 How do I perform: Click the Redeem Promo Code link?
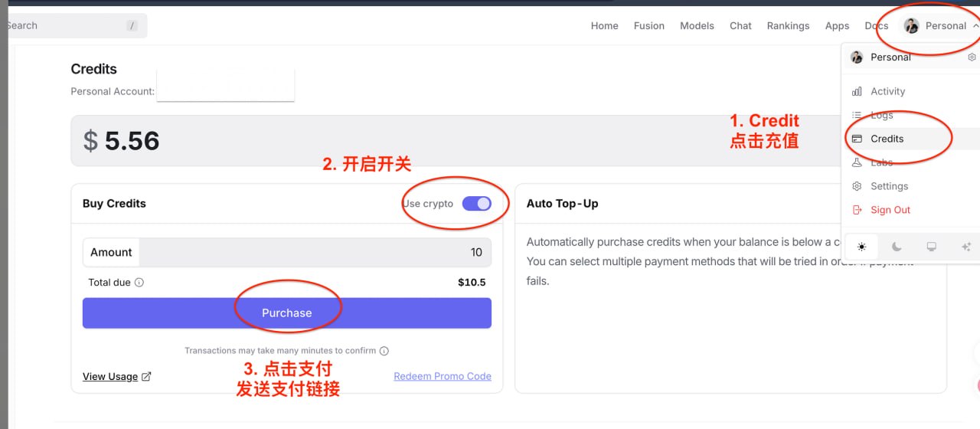pyautogui.click(x=443, y=376)
